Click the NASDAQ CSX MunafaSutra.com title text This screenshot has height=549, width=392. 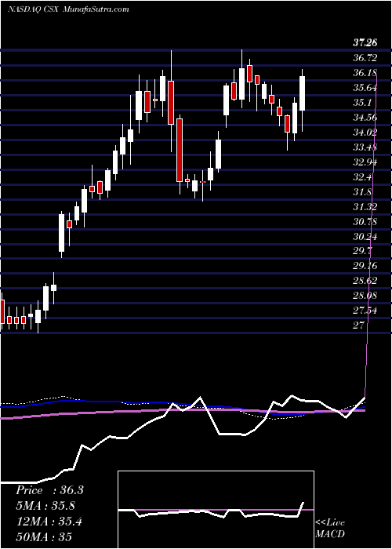68,9
